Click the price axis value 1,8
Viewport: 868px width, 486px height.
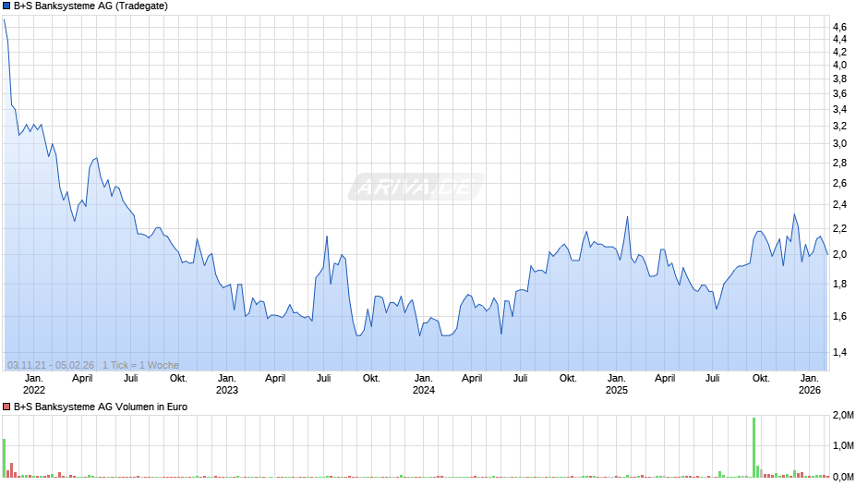839,285
